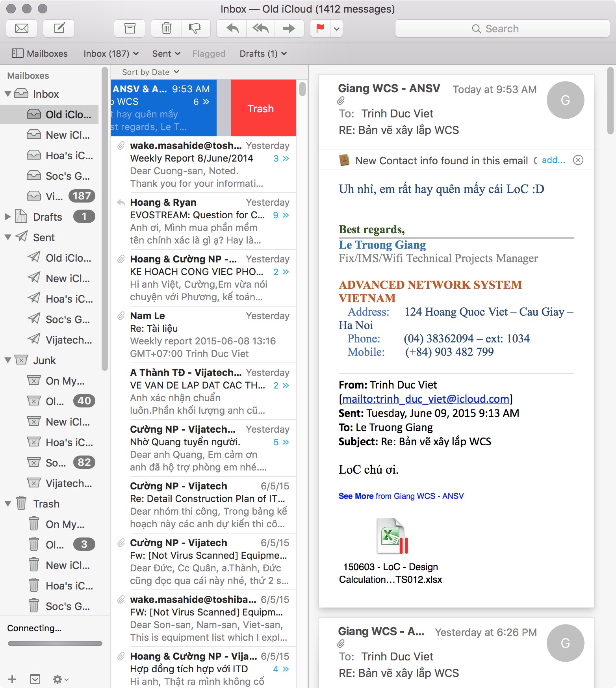Open the Sort by Date dropdown

point(150,72)
